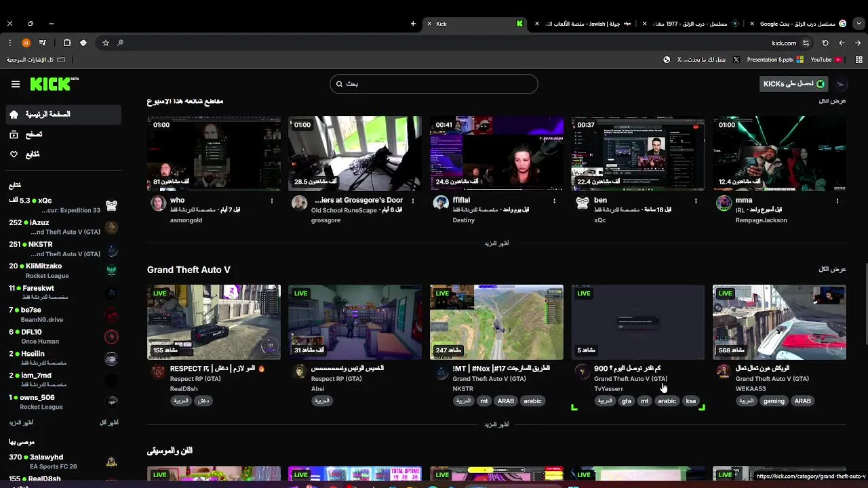This screenshot has width=868, height=488.
Task: Click be7se avatar icon in sidebar
Action: pos(112,315)
